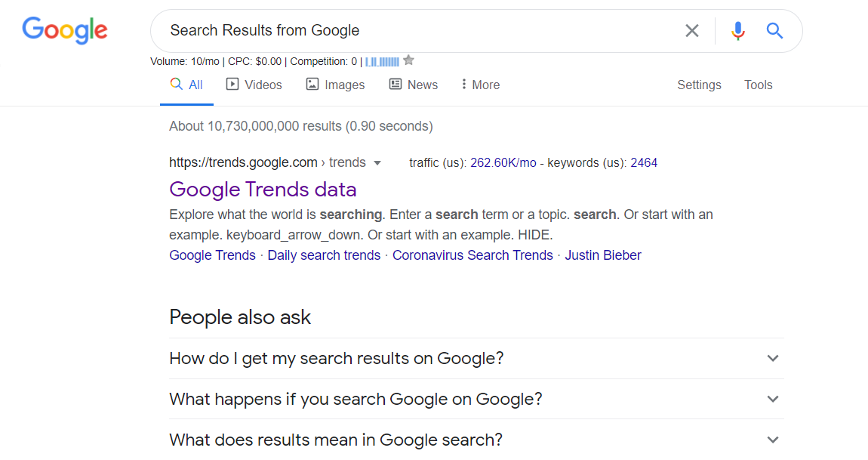This screenshot has height=460, width=868.
Task: Click the Daily search trends sitelink
Action: [x=324, y=255]
